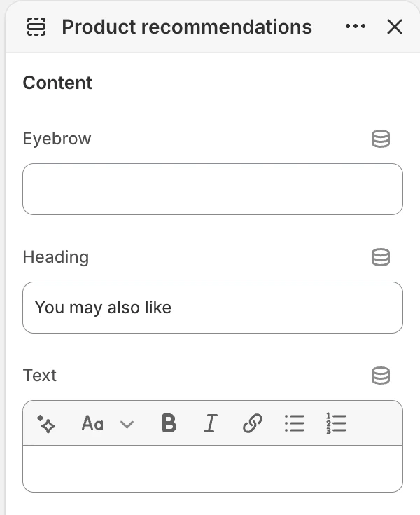
Task: Insert a bulleted list
Action: click(294, 423)
